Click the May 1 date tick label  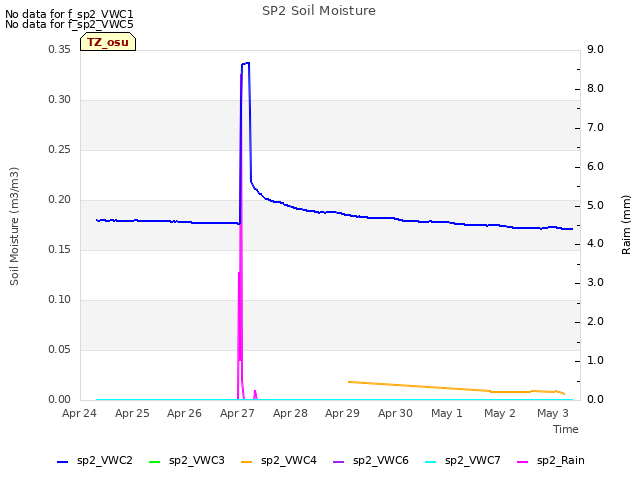447,413
